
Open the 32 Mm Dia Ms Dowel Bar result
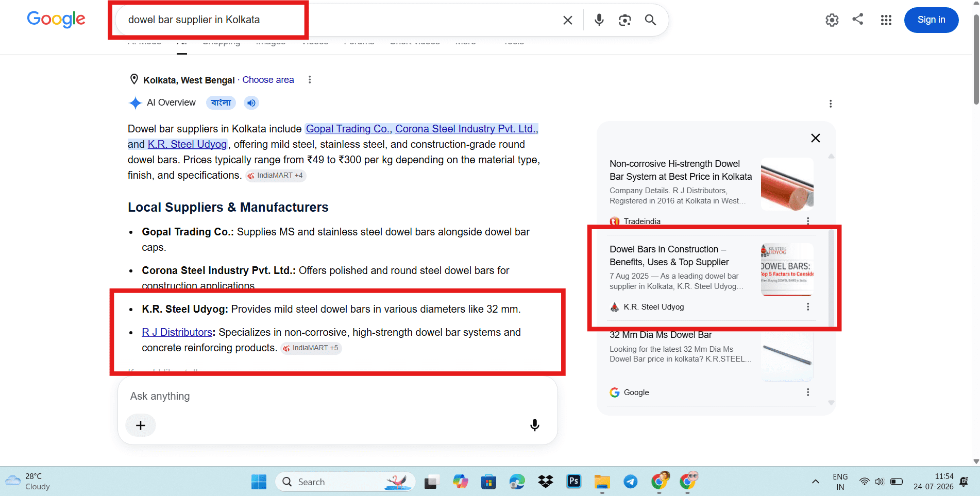661,335
